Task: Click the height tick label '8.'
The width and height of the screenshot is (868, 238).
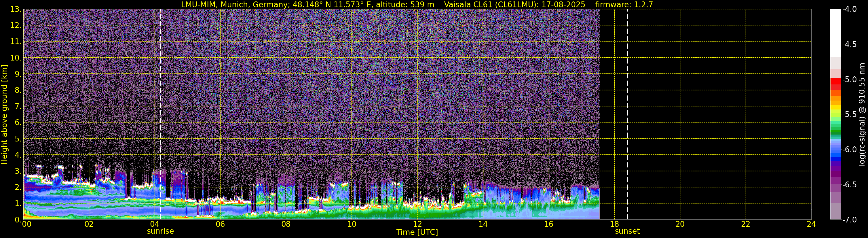Action: coord(18,90)
